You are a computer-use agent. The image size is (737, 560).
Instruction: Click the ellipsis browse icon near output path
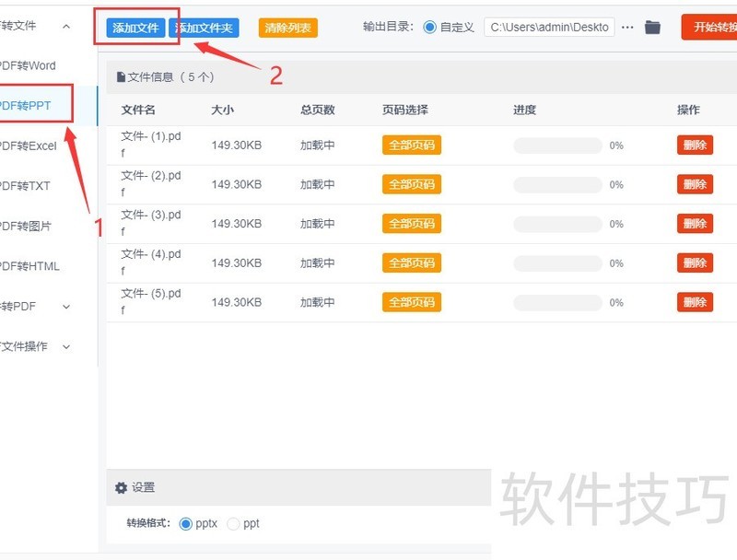tap(627, 27)
